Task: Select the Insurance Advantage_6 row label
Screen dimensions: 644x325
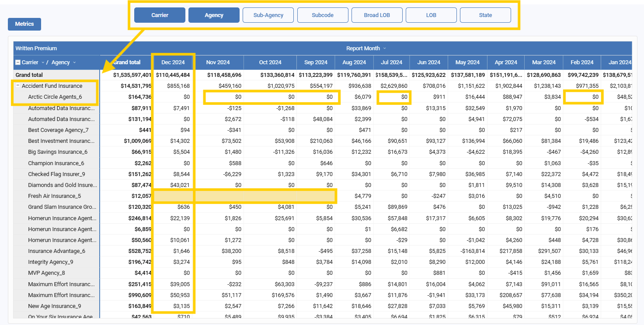Action: [56, 251]
